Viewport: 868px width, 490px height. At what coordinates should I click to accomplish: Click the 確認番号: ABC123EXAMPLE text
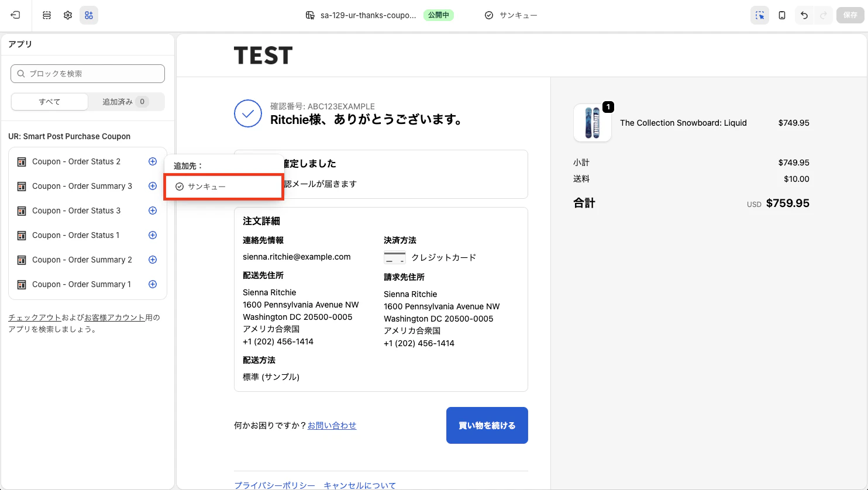click(x=322, y=106)
